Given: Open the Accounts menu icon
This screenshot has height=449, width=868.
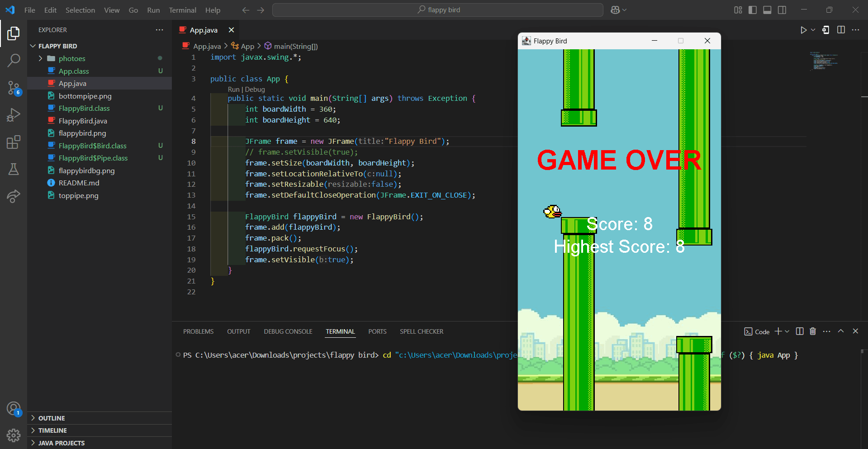Looking at the screenshot, I should (x=14, y=409).
